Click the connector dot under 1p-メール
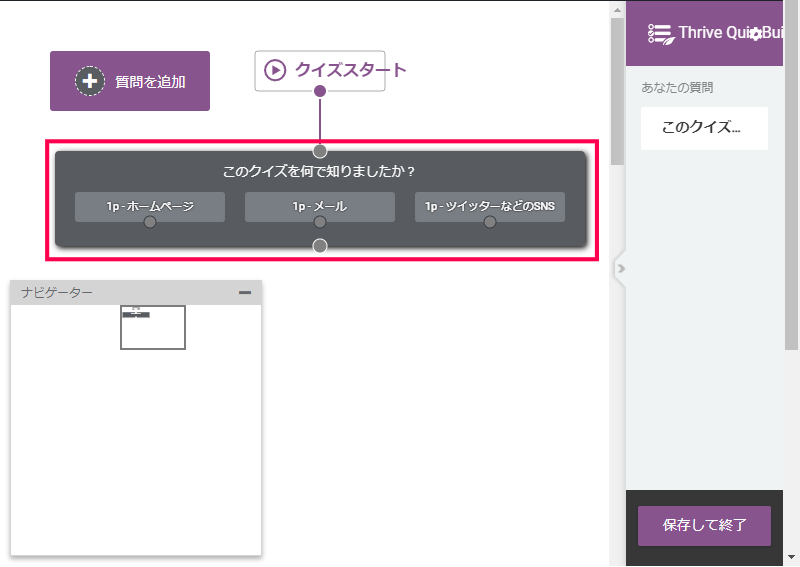 (320, 222)
